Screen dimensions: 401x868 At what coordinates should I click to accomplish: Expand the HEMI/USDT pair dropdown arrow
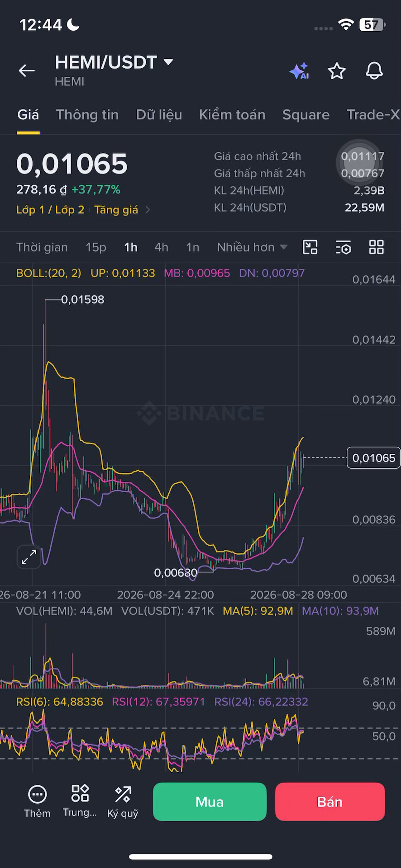click(x=168, y=62)
